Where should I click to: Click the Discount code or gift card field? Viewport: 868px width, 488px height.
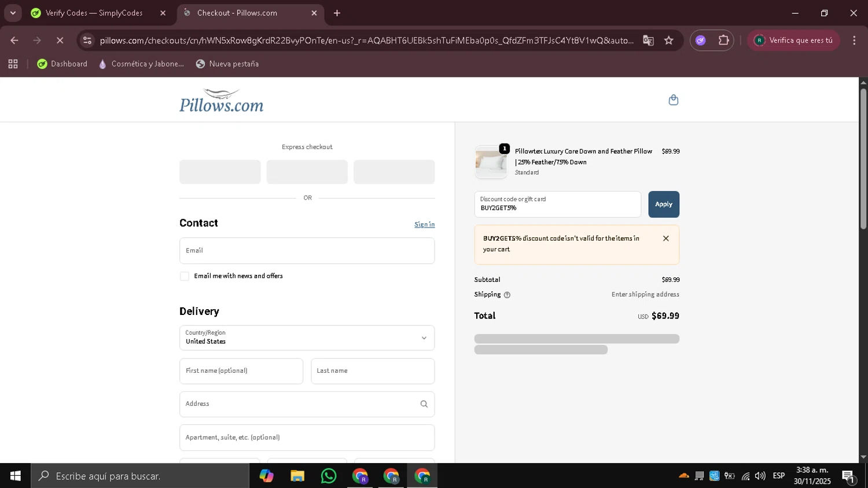pyautogui.click(x=557, y=204)
